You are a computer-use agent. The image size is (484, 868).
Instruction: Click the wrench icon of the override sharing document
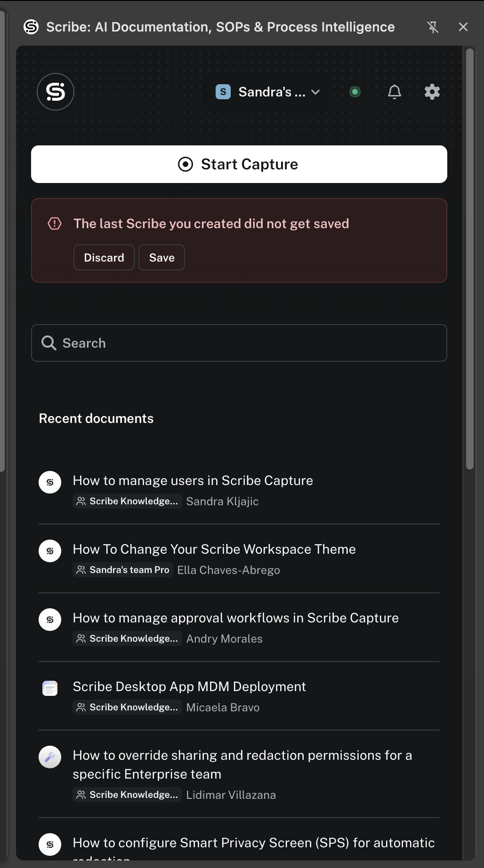[50, 757]
